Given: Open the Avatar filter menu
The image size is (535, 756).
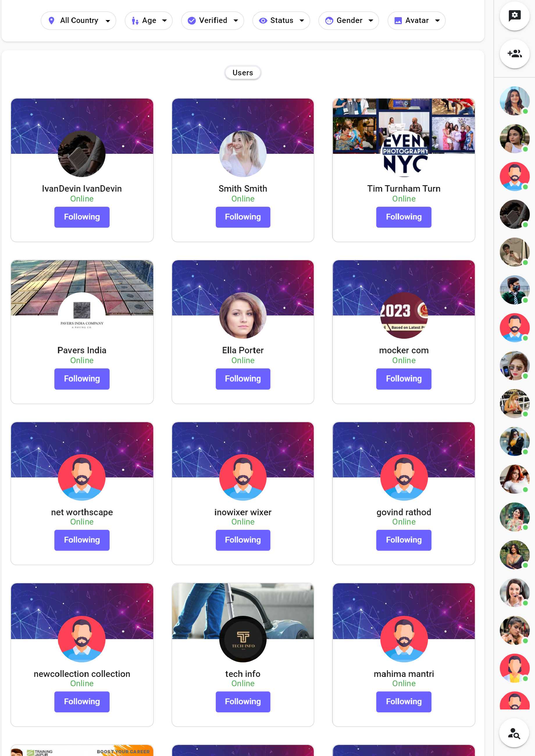Looking at the screenshot, I should coord(416,21).
